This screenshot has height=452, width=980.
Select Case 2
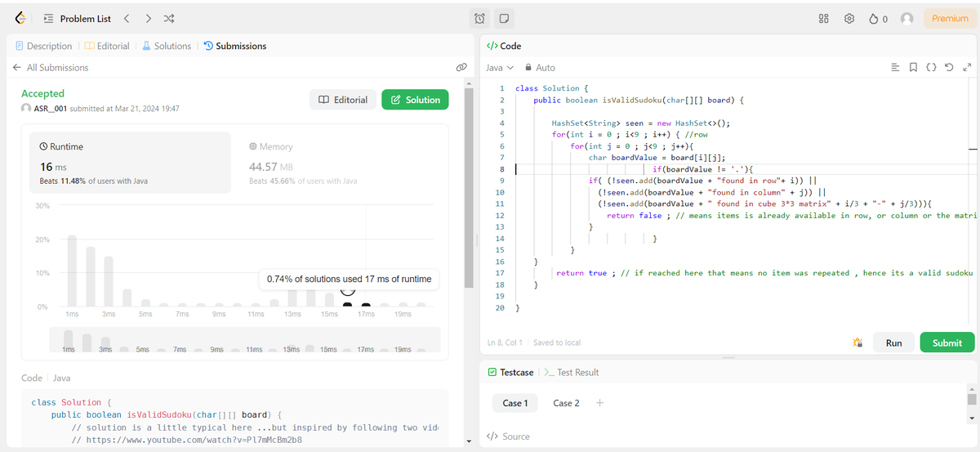pos(566,403)
